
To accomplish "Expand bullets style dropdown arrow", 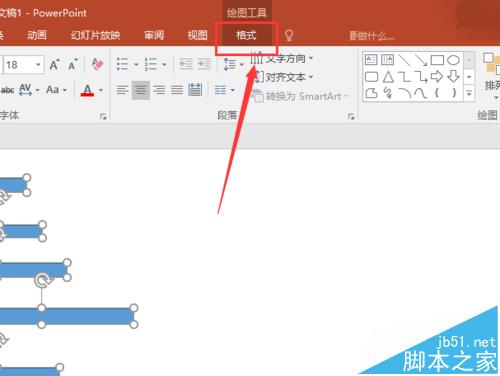I will (136, 64).
